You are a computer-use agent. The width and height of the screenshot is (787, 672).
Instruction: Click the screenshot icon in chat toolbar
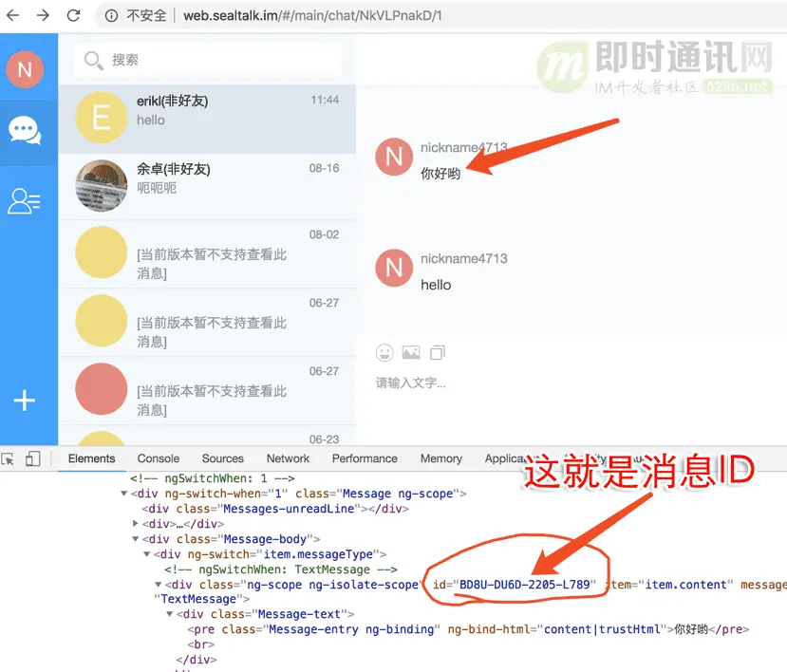pos(437,352)
